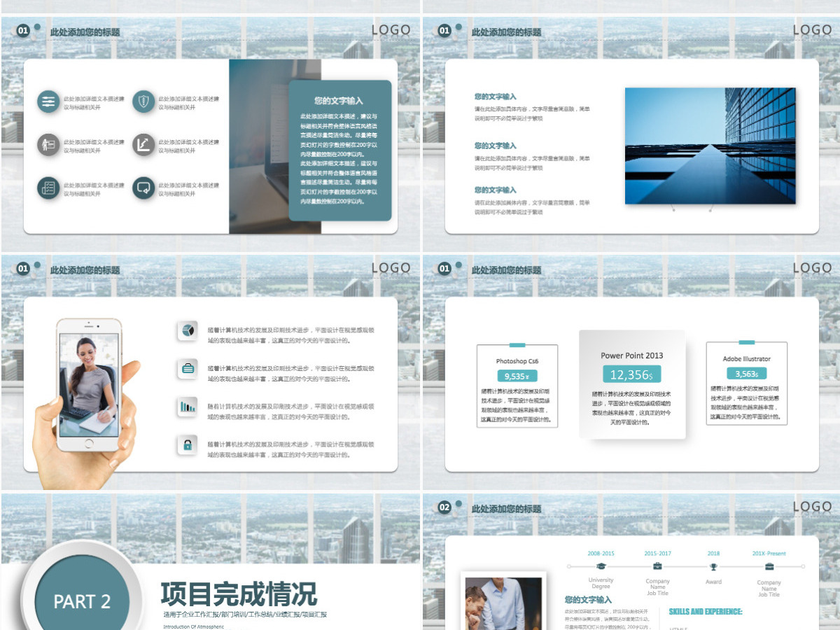The height and width of the screenshot is (630, 840).
Task: Select the grey presenter-at-board icon
Action: (48, 145)
